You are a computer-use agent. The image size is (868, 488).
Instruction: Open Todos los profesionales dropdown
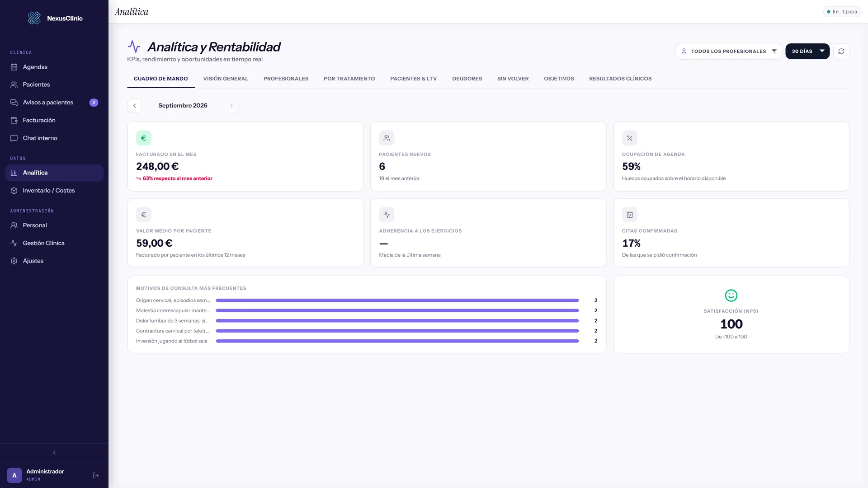[729, 52]
